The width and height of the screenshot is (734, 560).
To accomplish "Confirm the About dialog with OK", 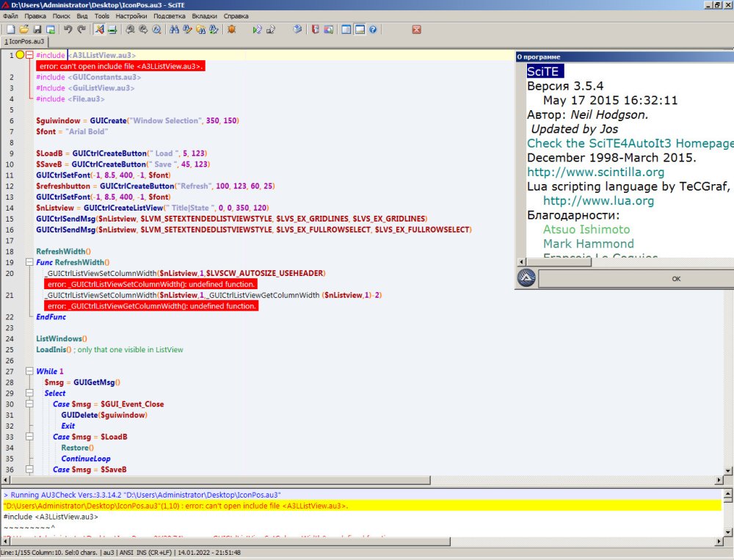I will [x=636, y=279].
